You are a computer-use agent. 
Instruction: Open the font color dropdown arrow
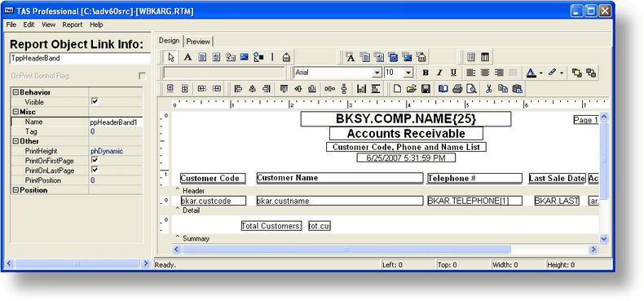click(541, 73)
